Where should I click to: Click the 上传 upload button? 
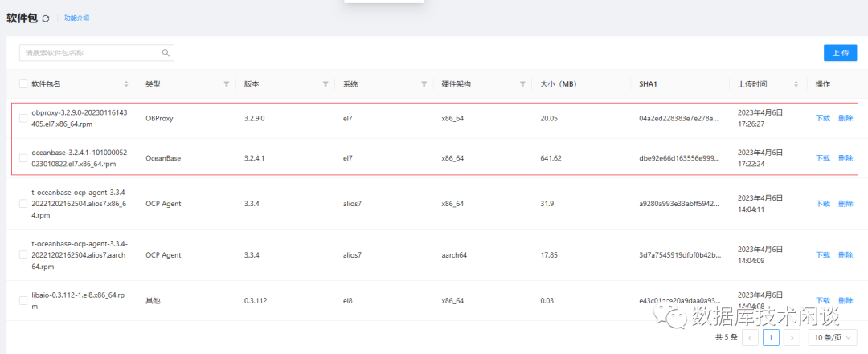click(x=841, y=53)
